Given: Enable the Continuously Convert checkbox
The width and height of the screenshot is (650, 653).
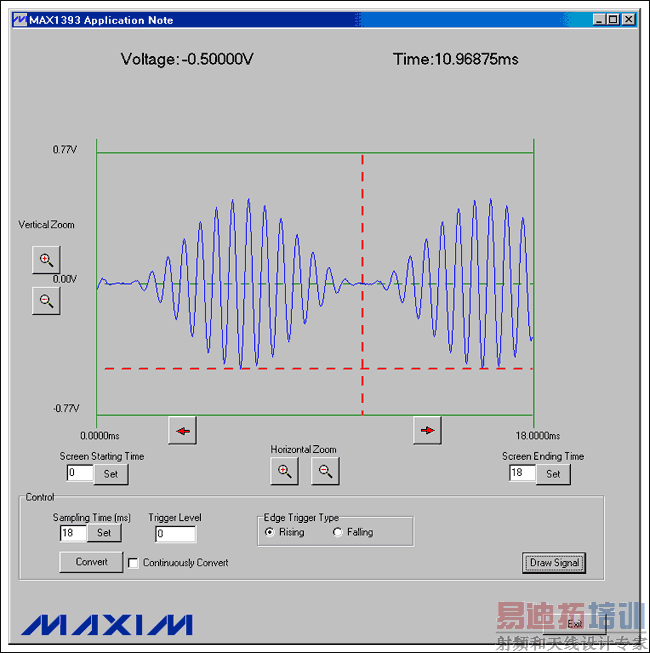Looking at the screenshot, I should click(x=133, y=563).
